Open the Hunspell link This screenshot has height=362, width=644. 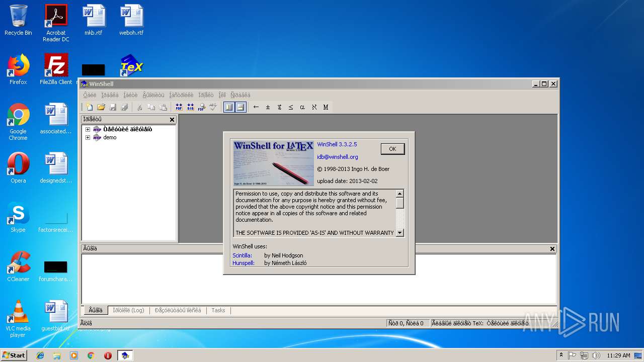point(244,263)
